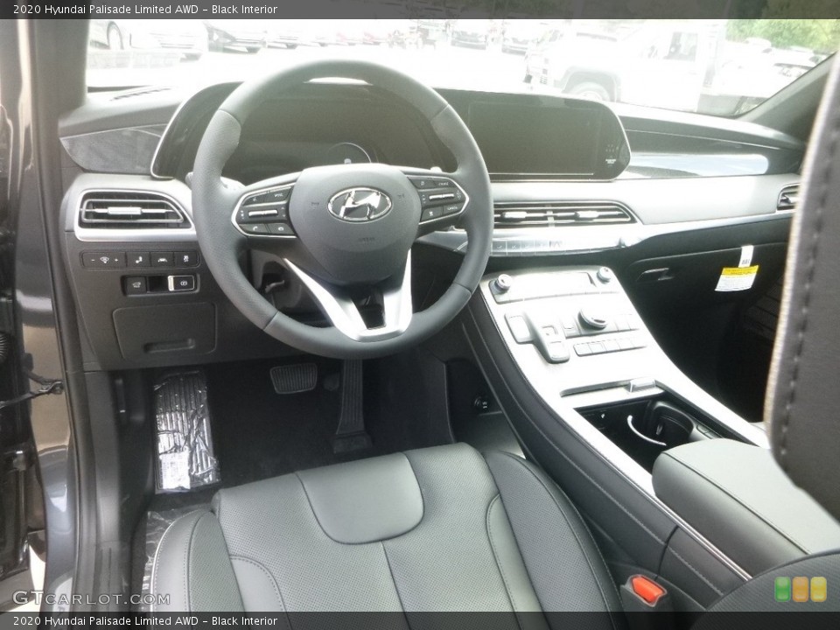Screen dimensions: 840x630
Task: Click the yellow square of the corner logo
Action: [x=818, y=589]
